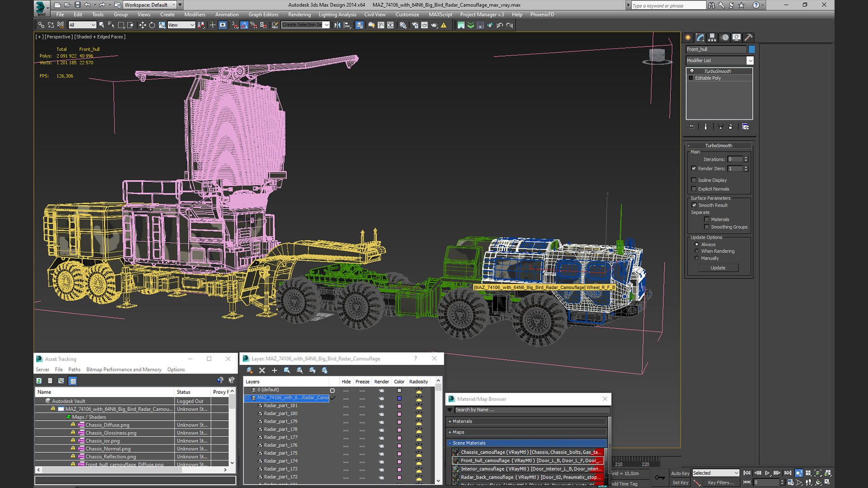This screenshot has width=868, height=488.
Task: Save the file from quick access toolbar
Action: 77,5
